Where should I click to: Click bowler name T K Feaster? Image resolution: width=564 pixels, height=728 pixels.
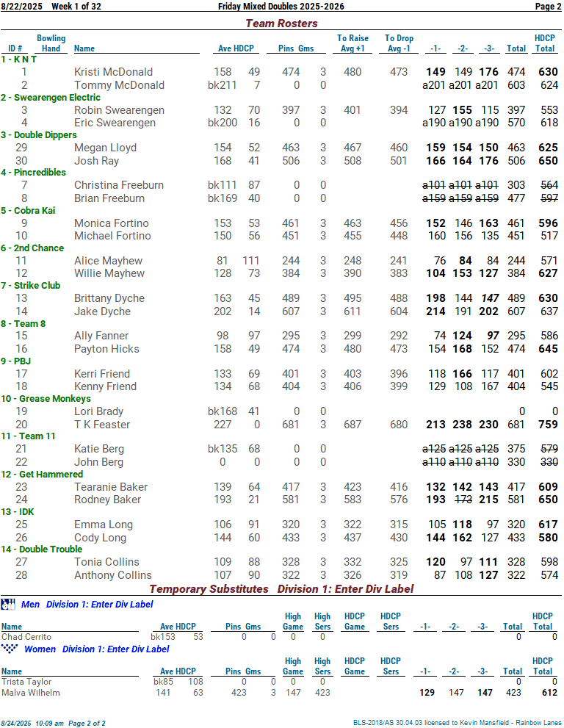coord(102,425)
